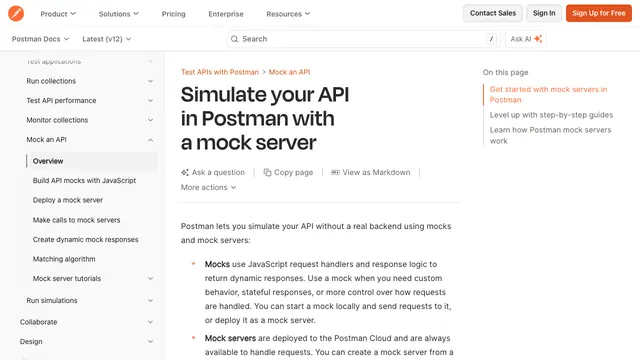Viewport: 640px width, 360px height.
Task: Open the Pricing menu item
Action: click(173, 14)
